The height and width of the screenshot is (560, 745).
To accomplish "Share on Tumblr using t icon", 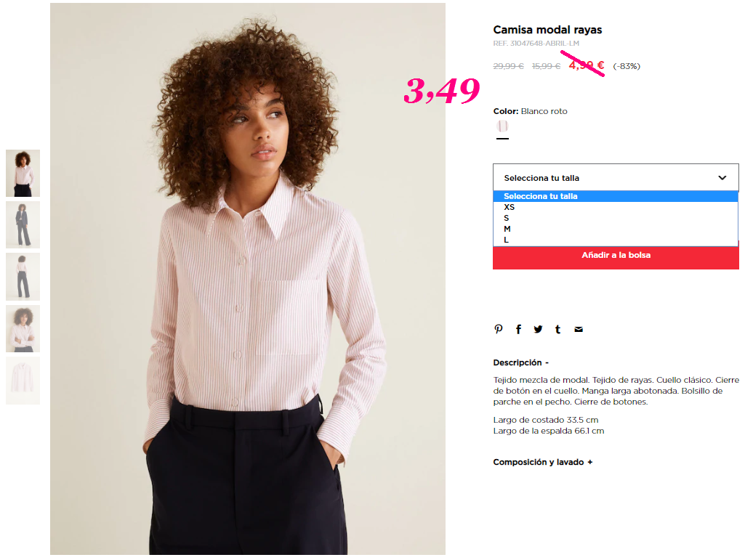I will pos(557,329).
